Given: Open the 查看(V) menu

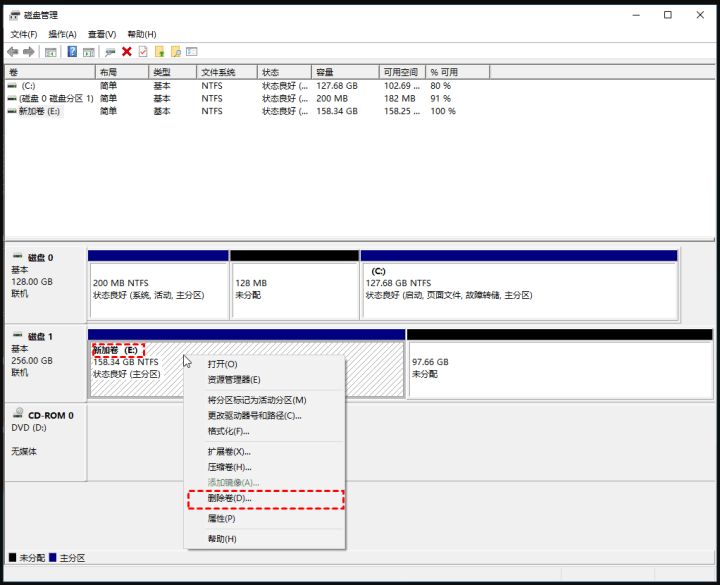Looking at the screenshot, I should [x=101, y=34].
